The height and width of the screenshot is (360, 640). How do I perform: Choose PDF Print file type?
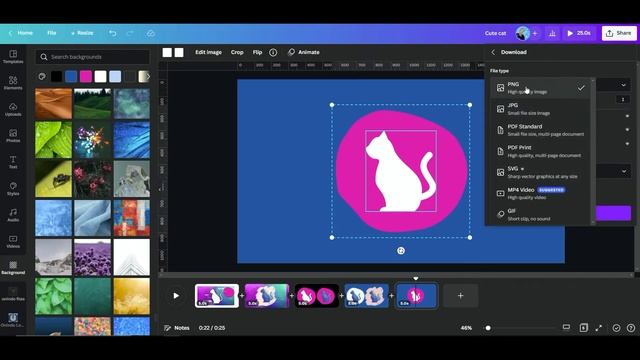point(540,151)
